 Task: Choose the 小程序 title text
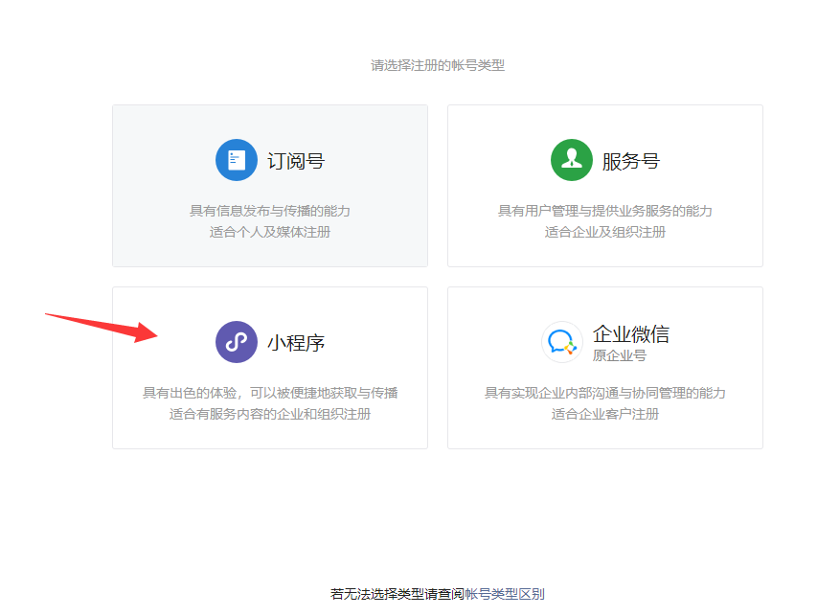pos(296,343)
